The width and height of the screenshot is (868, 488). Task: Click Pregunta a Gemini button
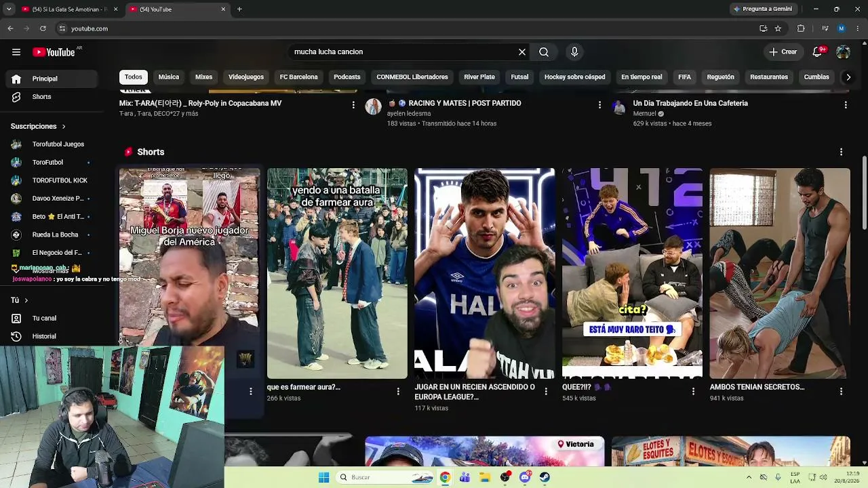point(763,9)
